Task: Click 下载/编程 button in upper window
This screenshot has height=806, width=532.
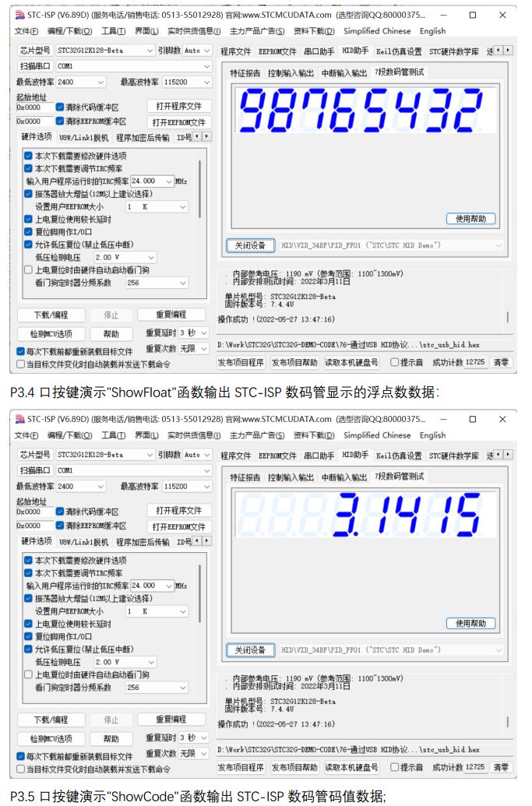Action: pyautogui.click(x=51, y=315)
